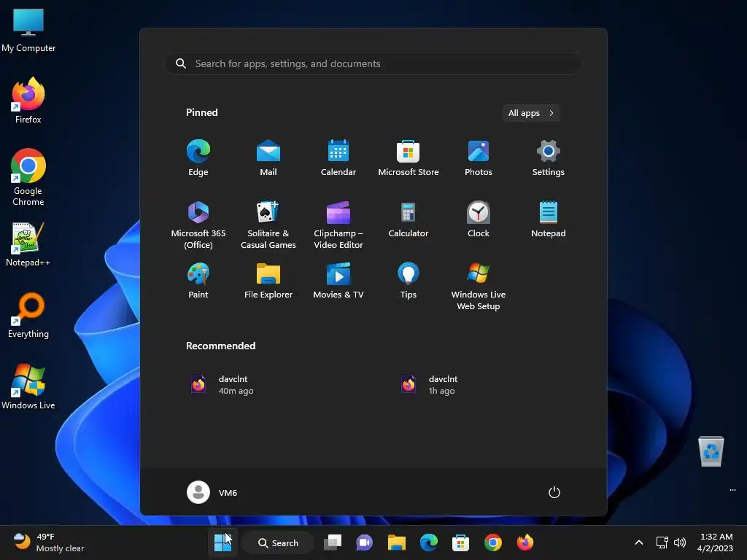Select the Recycle Bin on desktop

[x=711, y=451]
